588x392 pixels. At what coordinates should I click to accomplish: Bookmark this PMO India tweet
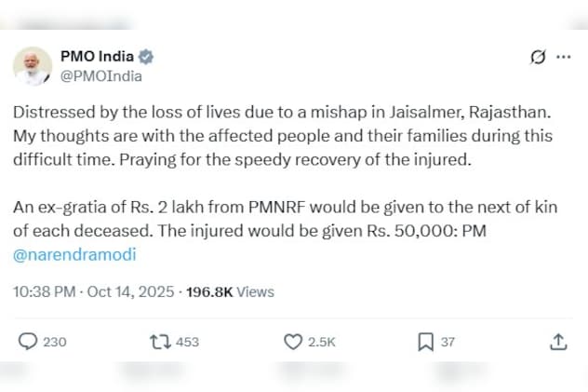click(x=425, y=342)
